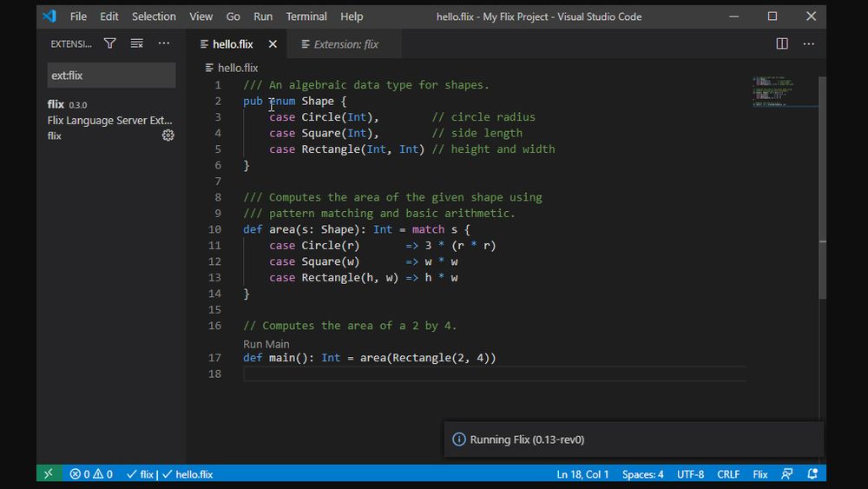Open the Selection menu
The width and height of the screenshot is (868, 489).
pyautogui.click(x=154, y=17)
